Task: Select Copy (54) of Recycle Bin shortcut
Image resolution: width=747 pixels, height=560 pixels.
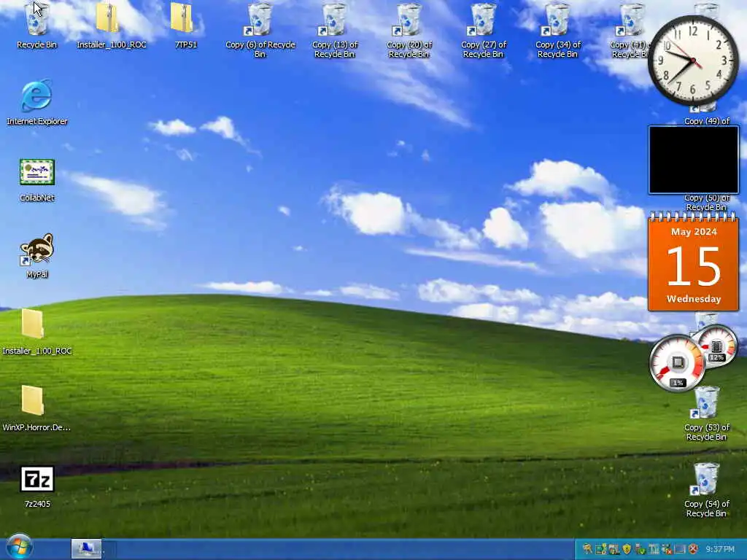Action: point(706,489)
